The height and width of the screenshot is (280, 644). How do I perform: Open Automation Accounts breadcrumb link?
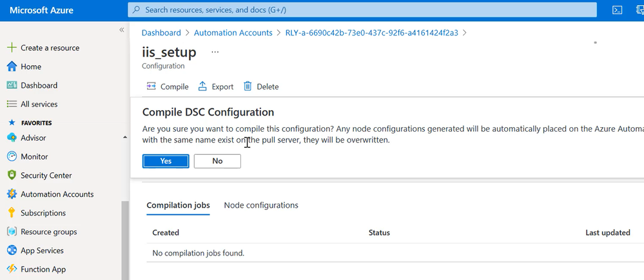click(x=233, y=33)
